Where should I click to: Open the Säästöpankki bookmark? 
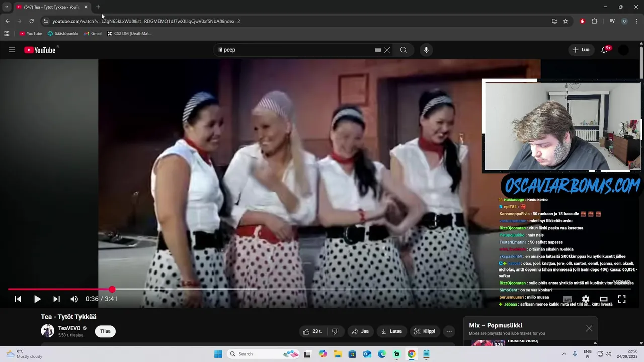point(63,34)
